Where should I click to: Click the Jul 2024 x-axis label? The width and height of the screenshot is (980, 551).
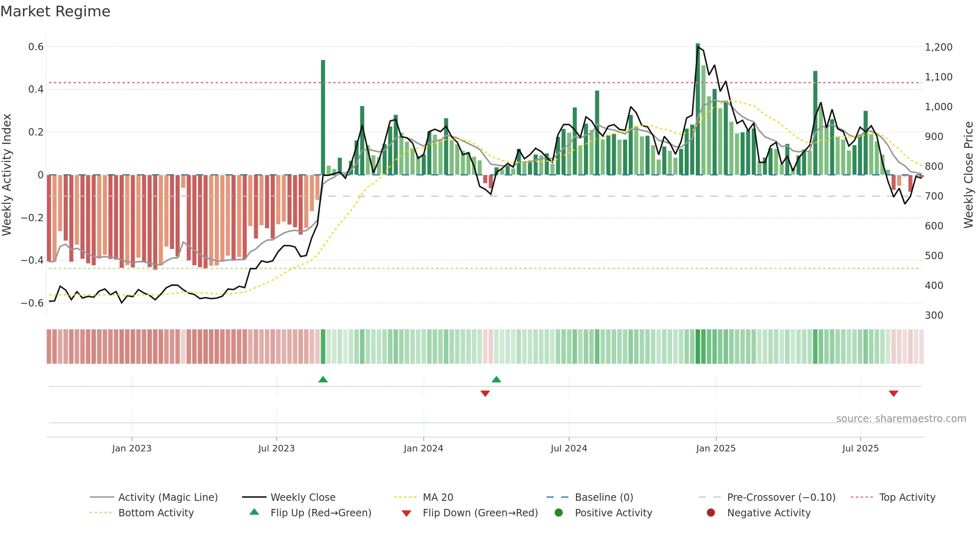coord(569,448)
